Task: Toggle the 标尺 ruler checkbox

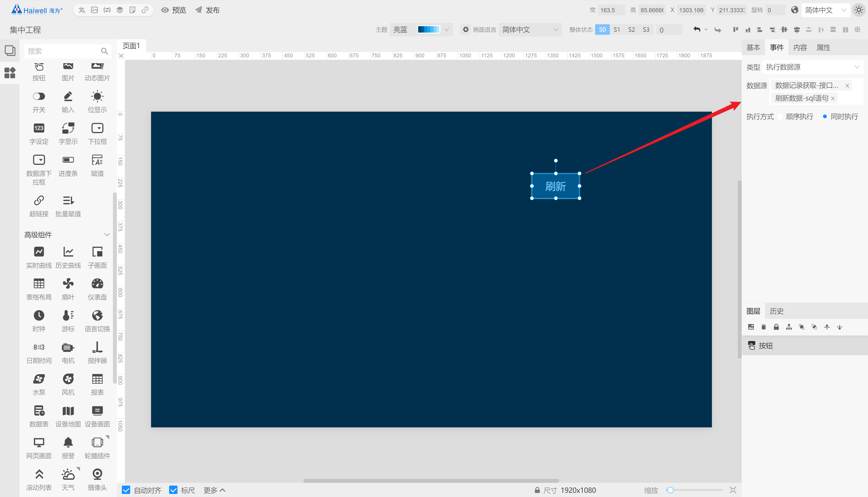Action: click(x=173, y=490)
